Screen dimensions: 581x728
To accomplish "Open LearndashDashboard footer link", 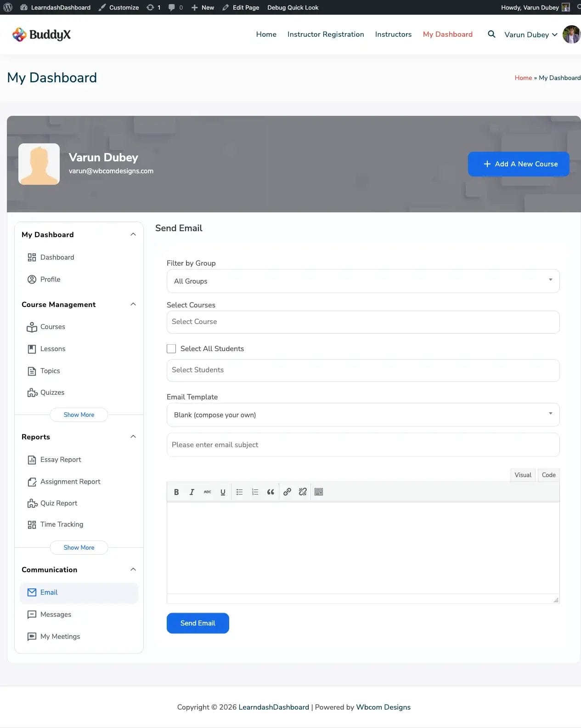I will 274,707.
